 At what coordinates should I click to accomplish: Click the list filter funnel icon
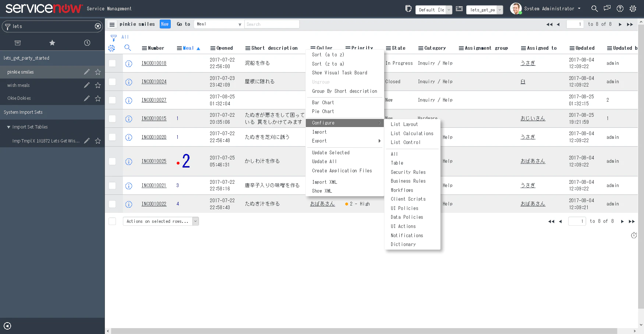114,38
